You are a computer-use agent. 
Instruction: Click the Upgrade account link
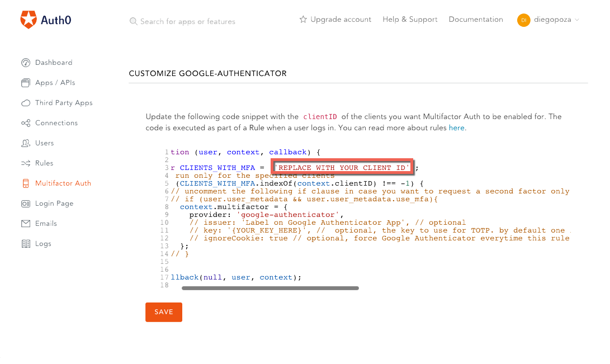pos(341,20)
